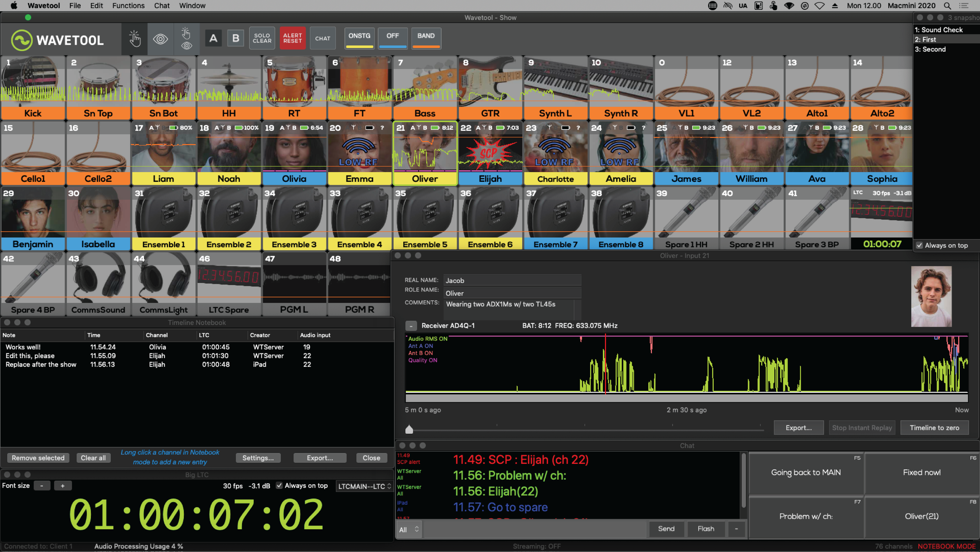The height and width of the screenshot is (552, 980).
Task: Select the Ensemble 7 bodypack tile
Action: click(x=555, y=218)
